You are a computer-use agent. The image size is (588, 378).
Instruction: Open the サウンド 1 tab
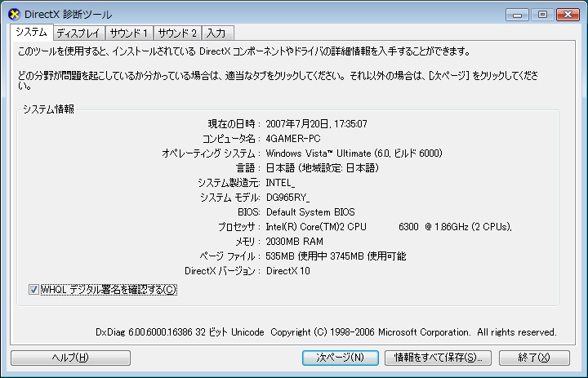[x=129, y=33]
